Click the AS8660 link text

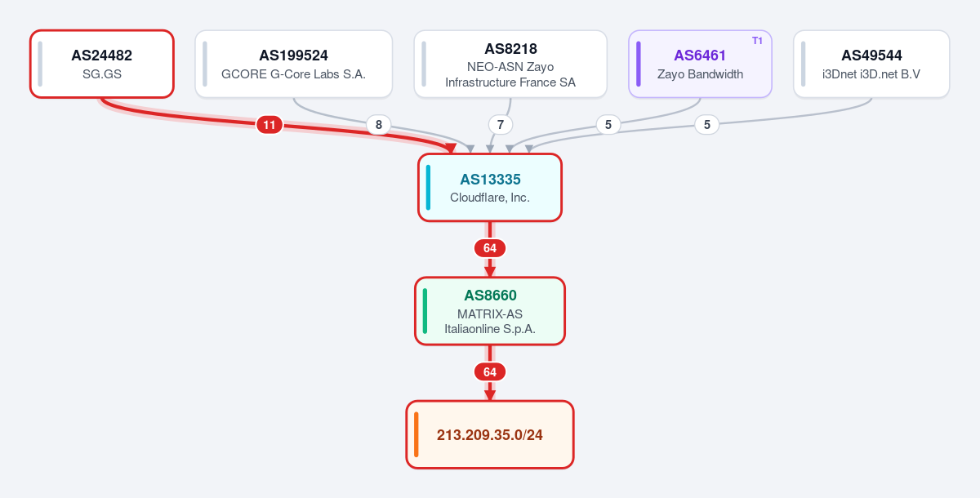pyautogui.click(x=490, y=296)
